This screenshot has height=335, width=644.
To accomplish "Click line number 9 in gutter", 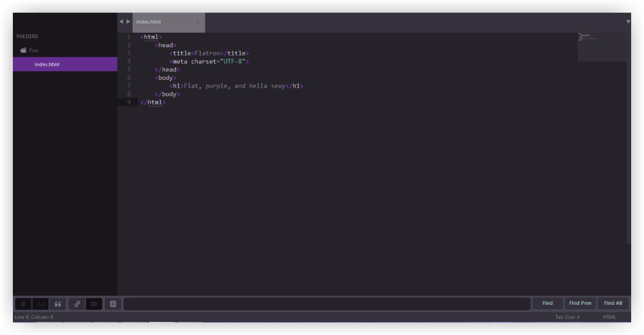I will [x=129, y=102].
